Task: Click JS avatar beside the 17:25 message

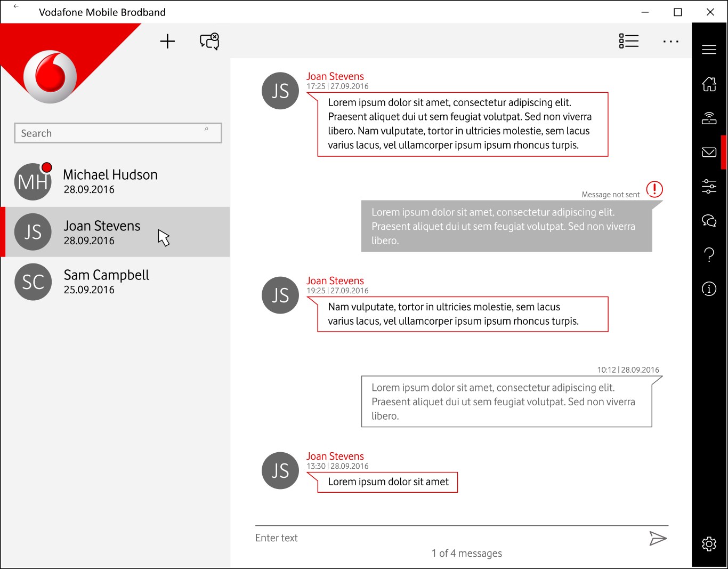Action: [x=280, y=91]
